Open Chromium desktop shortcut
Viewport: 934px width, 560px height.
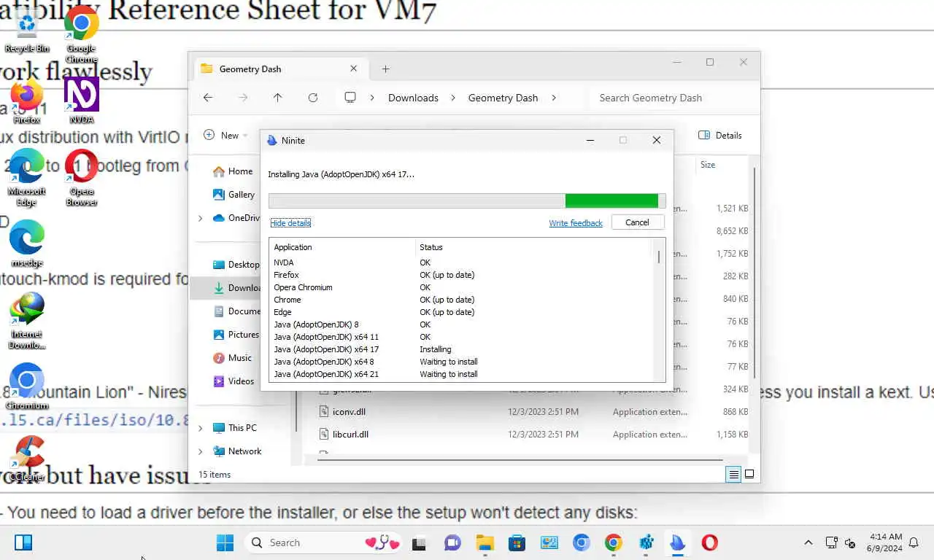click(27, 386)
